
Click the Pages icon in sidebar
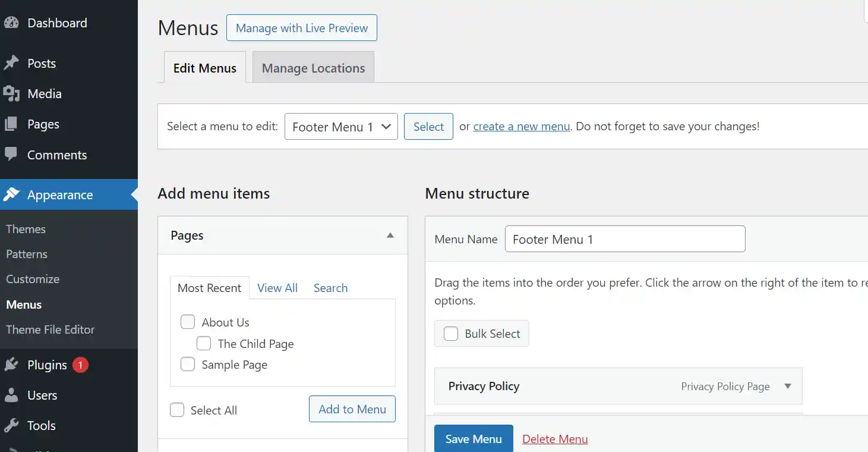[x=11, y=124]
